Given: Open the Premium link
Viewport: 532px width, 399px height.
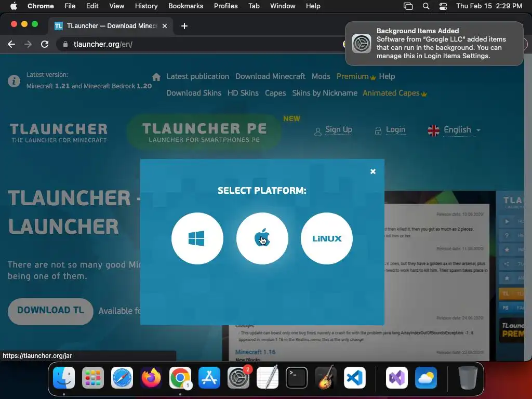Looking at the screenshot, I should point(355,76).
